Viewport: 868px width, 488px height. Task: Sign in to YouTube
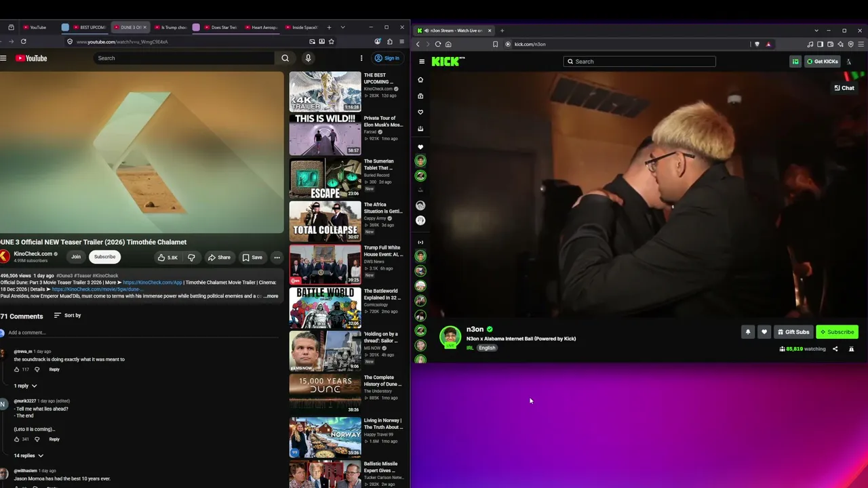coord(388,58)
